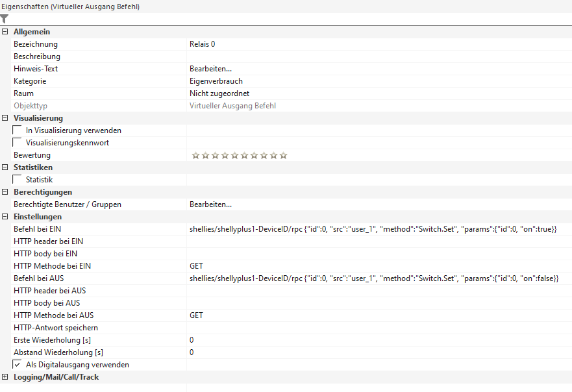Viewport: 572px width, 392px height.
Task: Click the filter funnel icon
Action: (5, 19)
